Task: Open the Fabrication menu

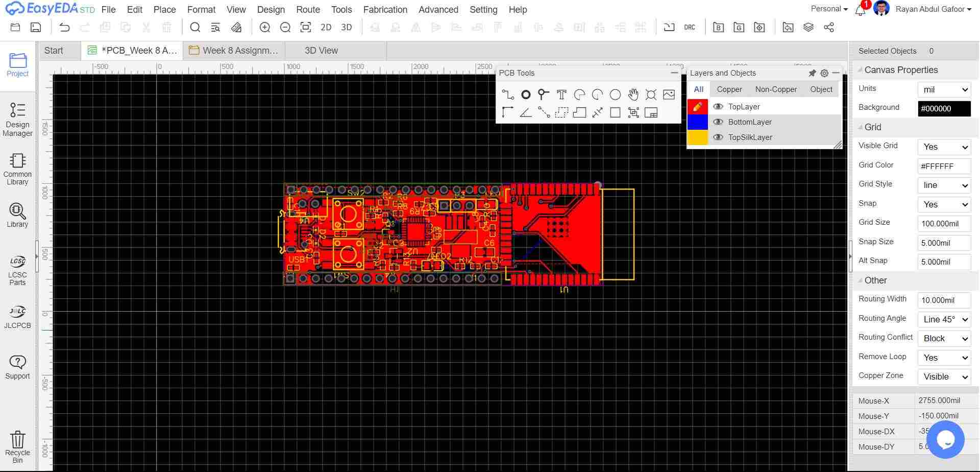Action: click(x=385, y=10)
